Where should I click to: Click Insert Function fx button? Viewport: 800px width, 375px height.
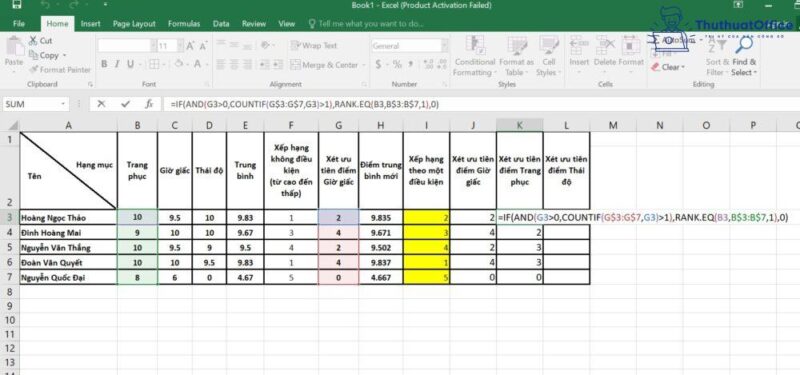[149, 104]
